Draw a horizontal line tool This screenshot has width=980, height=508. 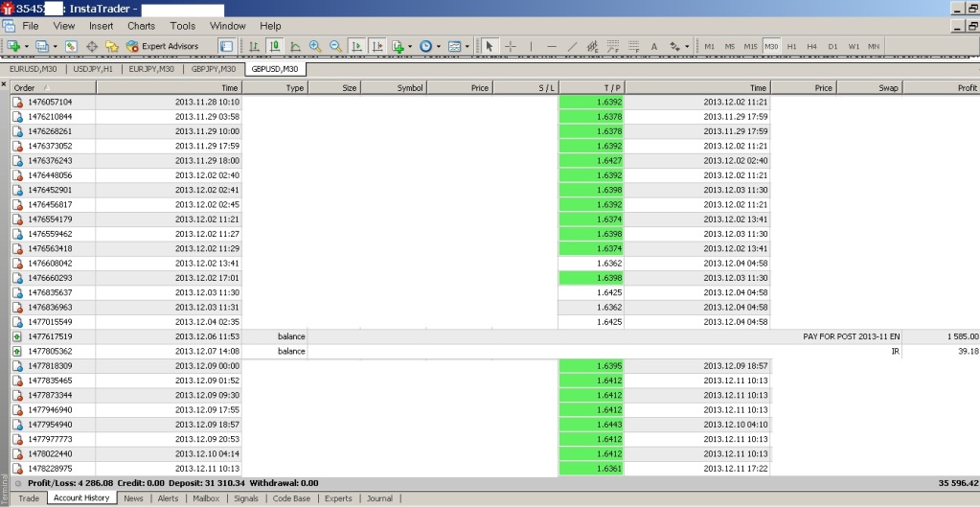point(551,46)
